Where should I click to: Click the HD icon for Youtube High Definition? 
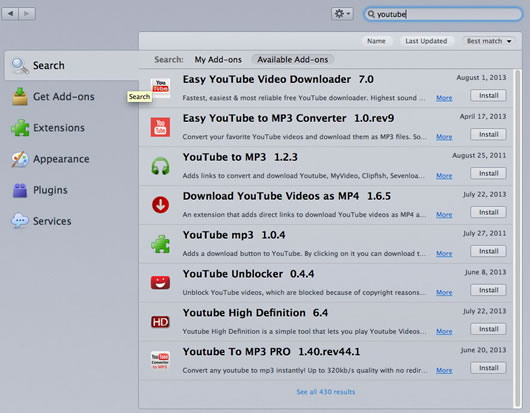160,322
